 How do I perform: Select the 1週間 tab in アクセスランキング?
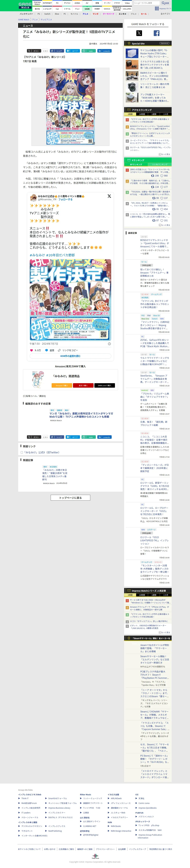click(154, 114)
